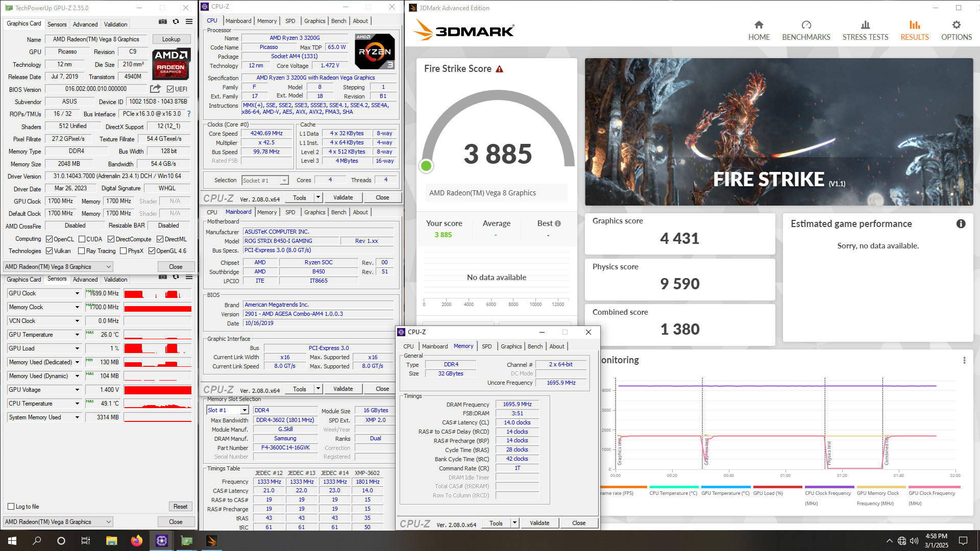Open the Bench tab in the CPU-Z CPU window
Image resolution: width=980 pixels, height=551 pixels.
point(338,21)
